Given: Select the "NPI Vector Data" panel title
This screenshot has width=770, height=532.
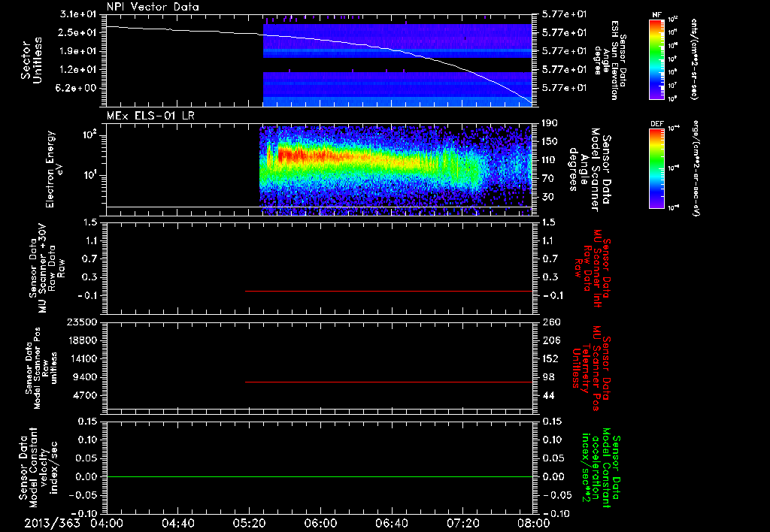Looking at the screenshot, I should (x=153, y=7).
